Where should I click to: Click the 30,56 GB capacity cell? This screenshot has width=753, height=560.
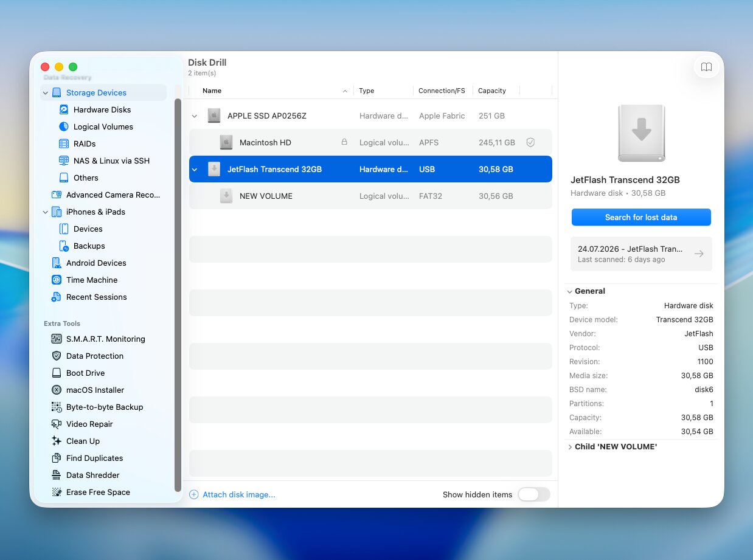point(496,196)
